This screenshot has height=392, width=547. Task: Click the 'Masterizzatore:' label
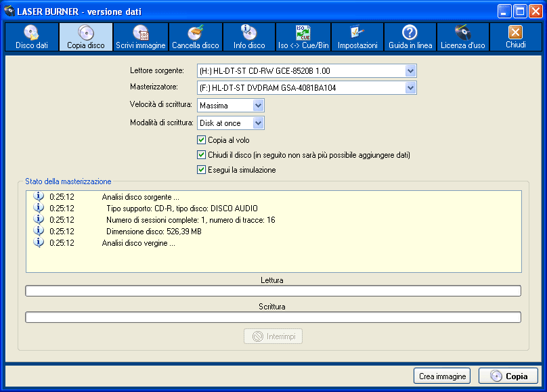coord(154,87)
